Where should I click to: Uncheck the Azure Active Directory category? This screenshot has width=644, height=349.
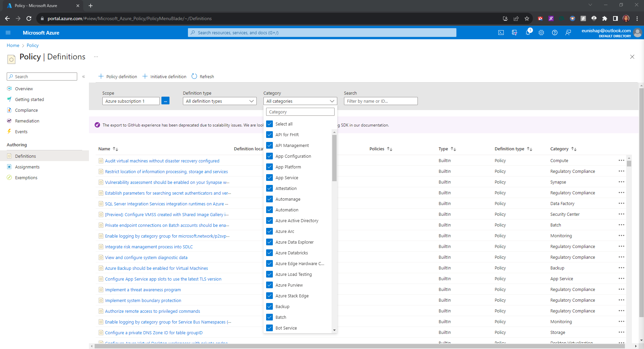tap(269, 220)
